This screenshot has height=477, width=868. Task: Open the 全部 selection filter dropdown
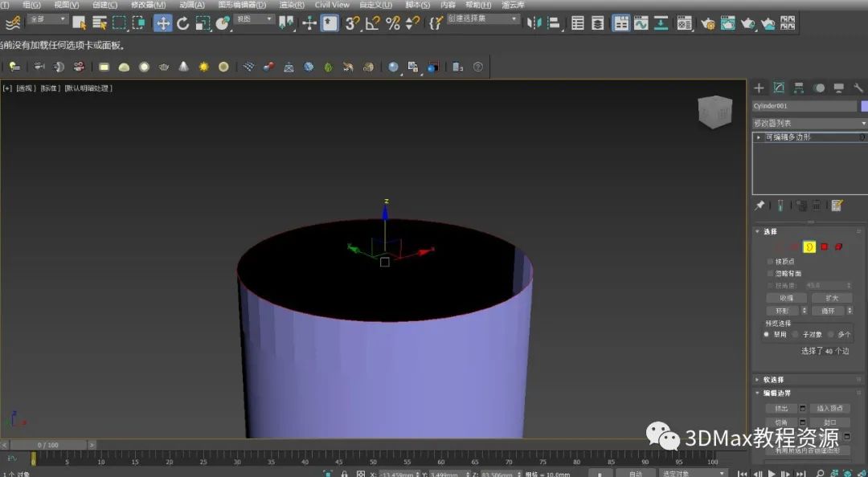click(x=48, y=19)
